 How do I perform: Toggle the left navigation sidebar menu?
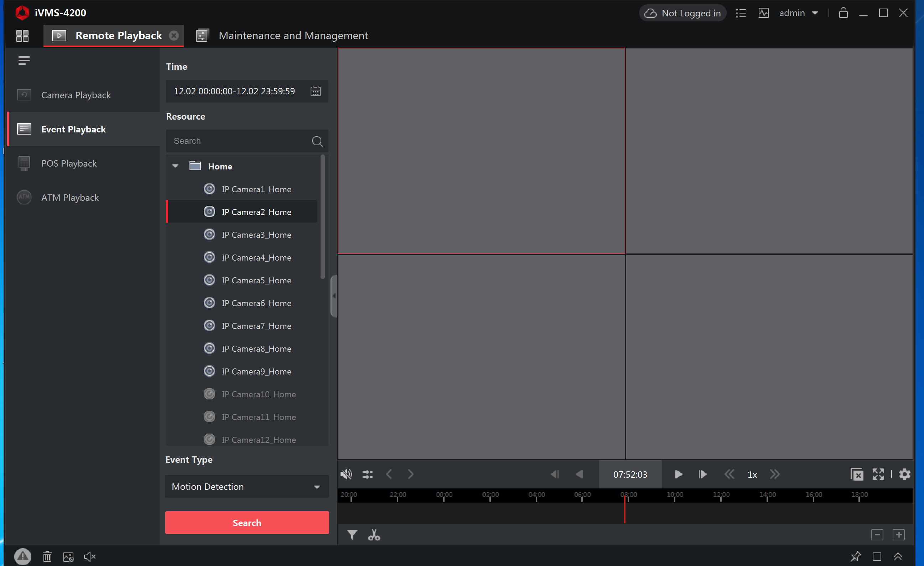pos(24,60)
